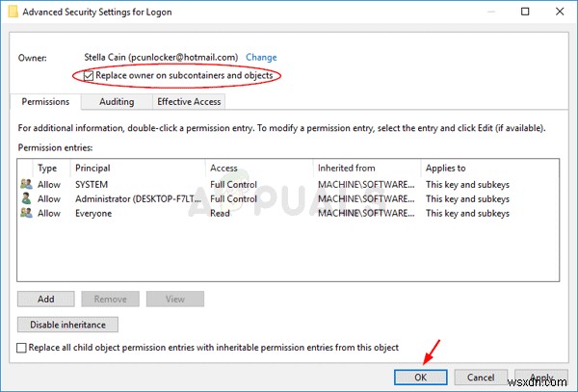Click Disable inheritance button
The image size is (578, 392).
click(67, 325)
